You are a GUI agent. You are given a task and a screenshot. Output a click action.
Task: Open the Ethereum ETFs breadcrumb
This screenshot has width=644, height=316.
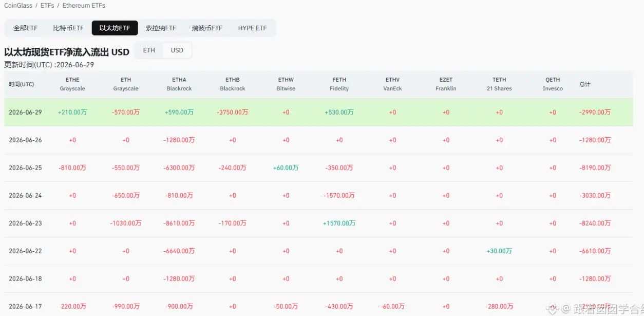pos(84,6)
